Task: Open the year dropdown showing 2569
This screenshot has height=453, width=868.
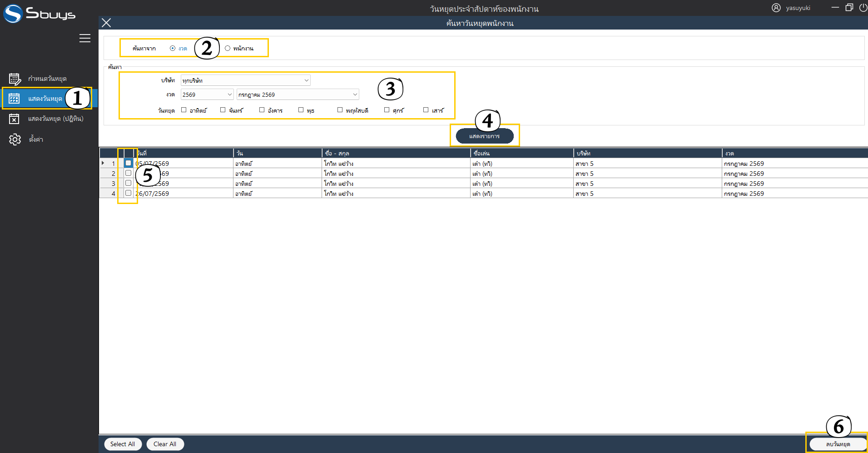Action: point(207,95)
